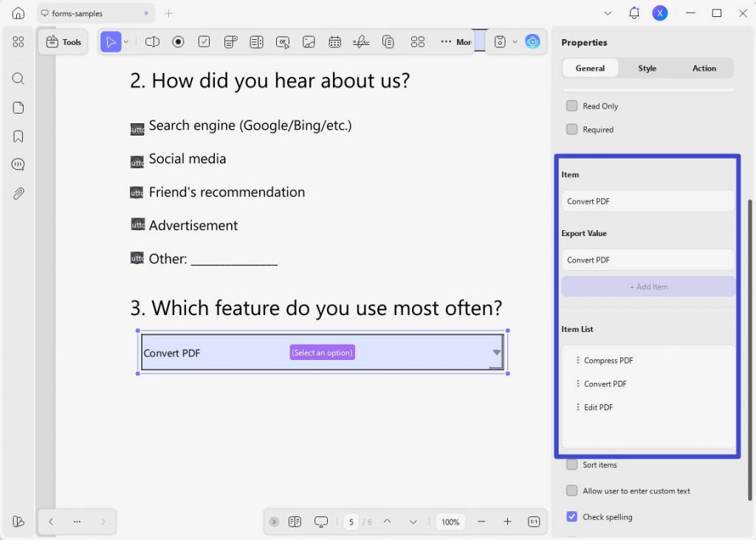Screen dimensions: 756x540
Task: Open the search panel in left sidebar
Action: (x=18, y=78)
